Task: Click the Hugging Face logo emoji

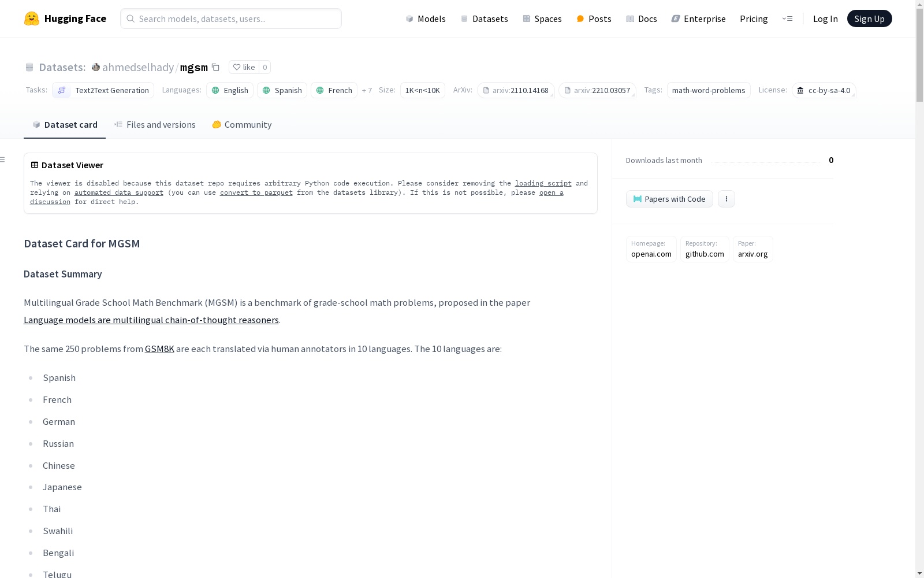Action: click(x=32, y=18)
